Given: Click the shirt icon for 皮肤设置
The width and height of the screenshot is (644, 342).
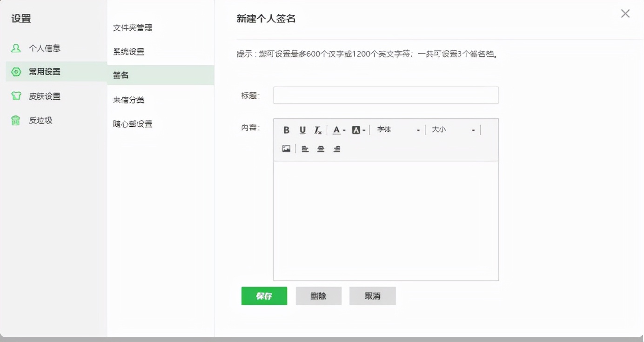Looking at the screenshot, I should pyautogui.click(x=16, y=96).
